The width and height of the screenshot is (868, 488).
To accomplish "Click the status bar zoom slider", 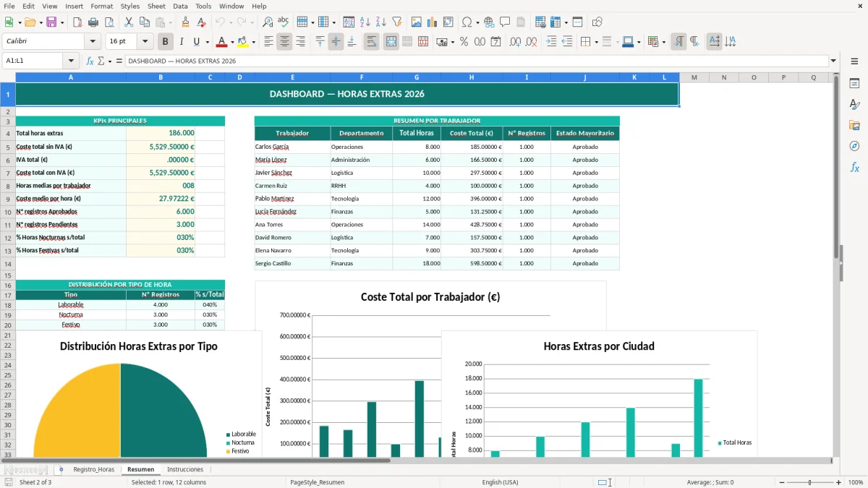I will coord(810,482).
